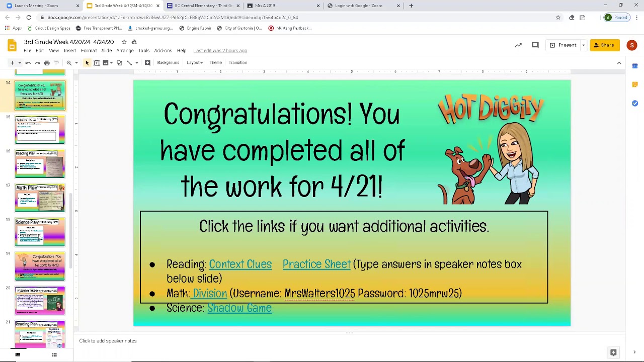644x362 pixels.
Task: Expand new slide layout dropdown arrow
Action: [x=20, y=63]
